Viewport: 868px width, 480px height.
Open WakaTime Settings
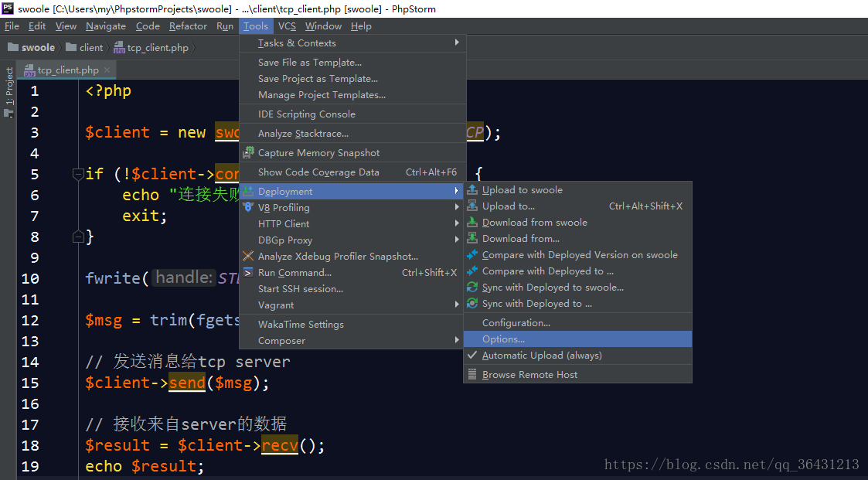coord(352,325)
